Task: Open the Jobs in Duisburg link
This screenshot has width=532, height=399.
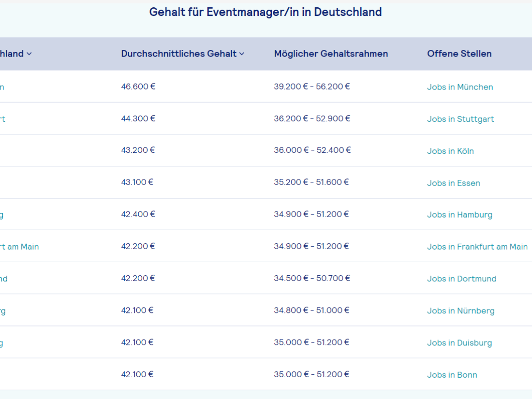Action: coord(459,343)
